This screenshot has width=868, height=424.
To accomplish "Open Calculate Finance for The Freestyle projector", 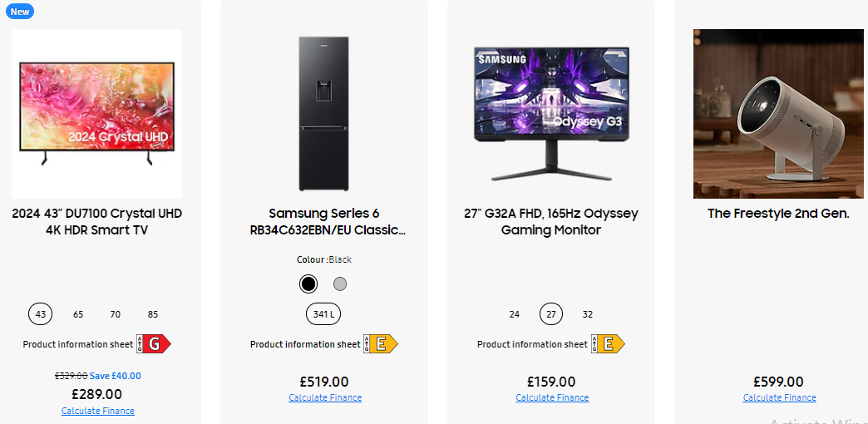I will [x=779, y=397].
